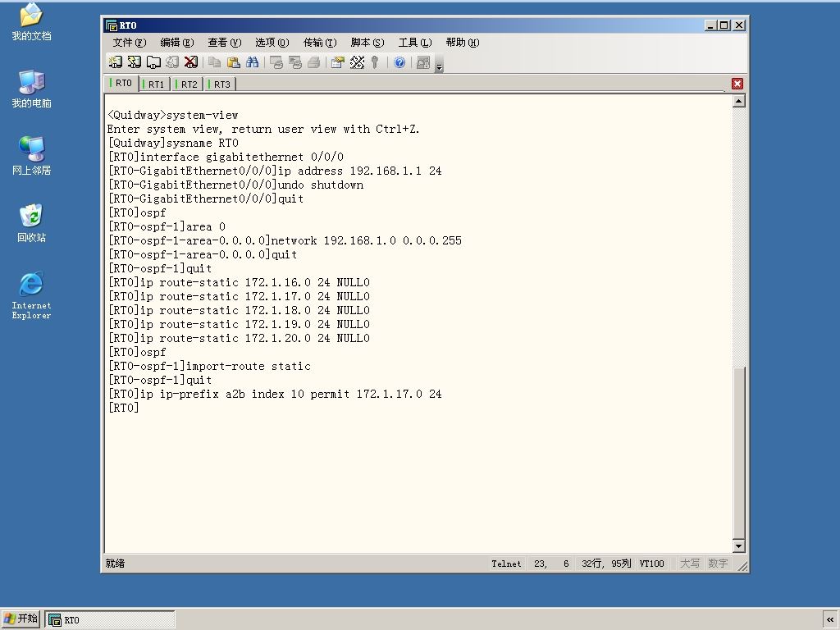Click the 'system-view' command line
Screen dimensions: 840x630
(x=172, y=115)
